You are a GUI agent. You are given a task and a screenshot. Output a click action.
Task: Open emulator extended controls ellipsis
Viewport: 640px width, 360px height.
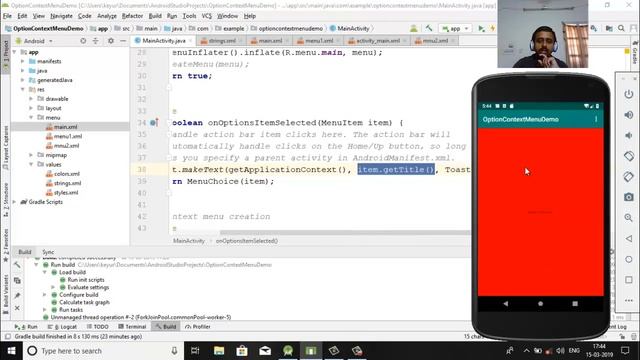[629, 300]
